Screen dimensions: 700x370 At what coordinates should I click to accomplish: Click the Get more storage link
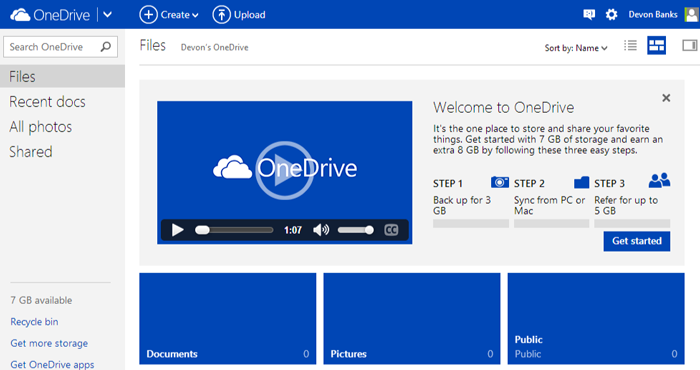tap(49, 343)
